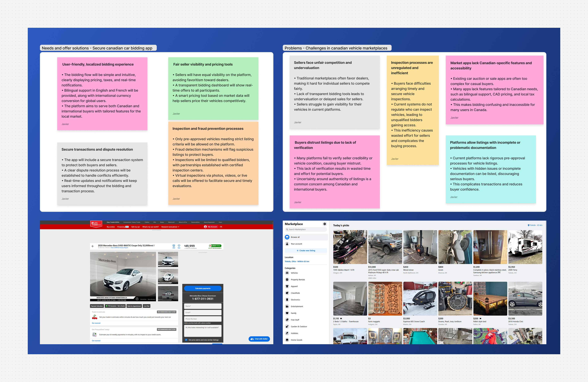The height and width of the screenshot is (382, 588).
Task: Click the Marketplace settings gear icon
Action: pos(325,224)
